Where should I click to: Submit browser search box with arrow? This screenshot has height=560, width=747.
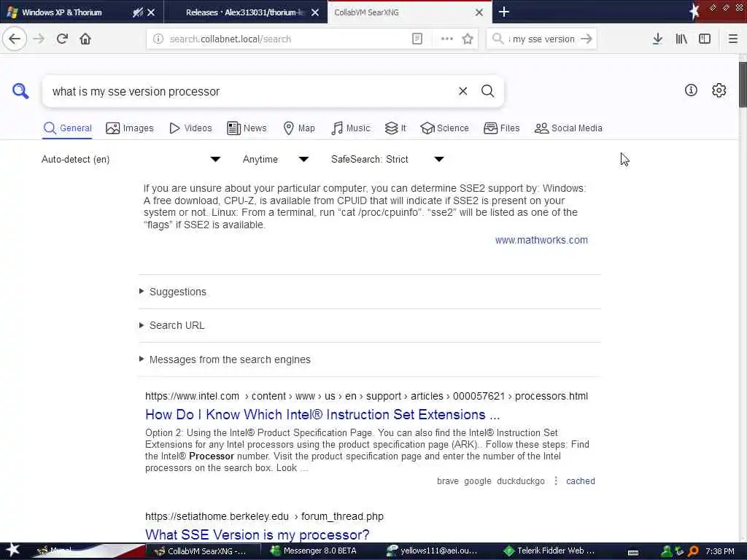(587, 39)
